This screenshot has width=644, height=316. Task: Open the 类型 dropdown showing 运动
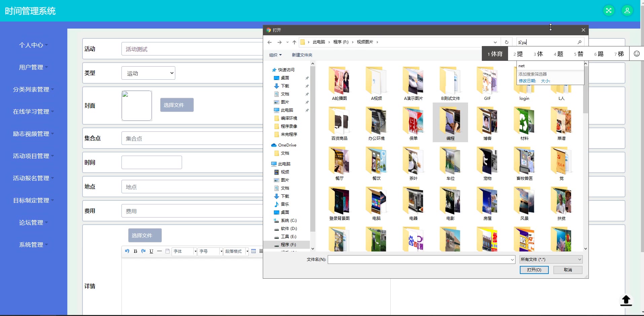coord(148,73)
